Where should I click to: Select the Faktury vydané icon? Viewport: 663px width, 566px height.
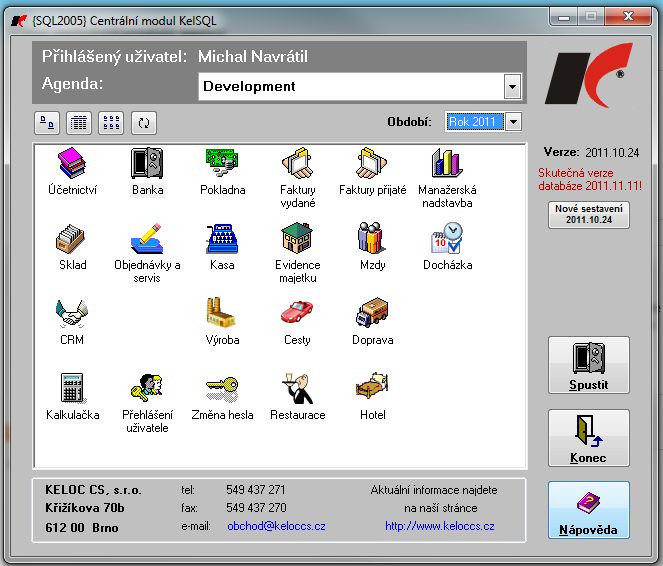298,178
